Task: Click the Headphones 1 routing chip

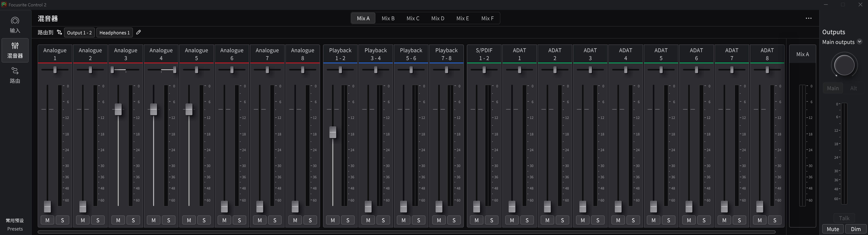Action: click(x=115, y=33)
